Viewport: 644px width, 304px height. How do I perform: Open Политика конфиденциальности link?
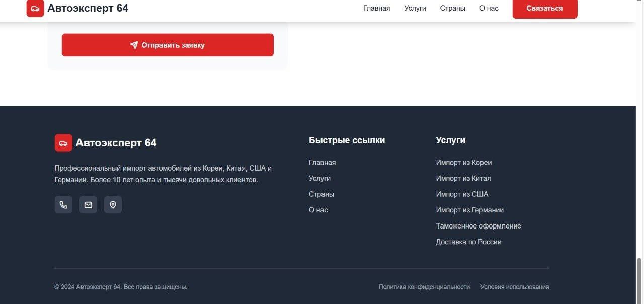click(x=424, y=287)
